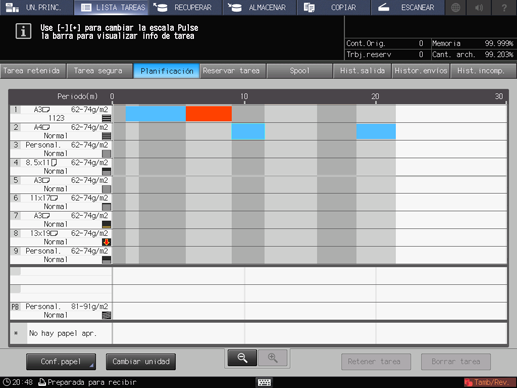Open help with the question mark icon

tap(504, 7)
